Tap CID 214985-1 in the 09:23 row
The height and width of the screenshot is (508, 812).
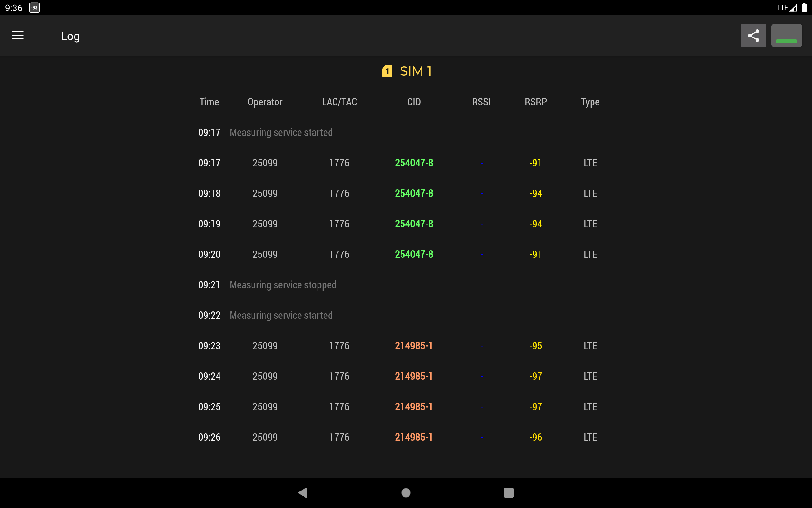(414, 346)
